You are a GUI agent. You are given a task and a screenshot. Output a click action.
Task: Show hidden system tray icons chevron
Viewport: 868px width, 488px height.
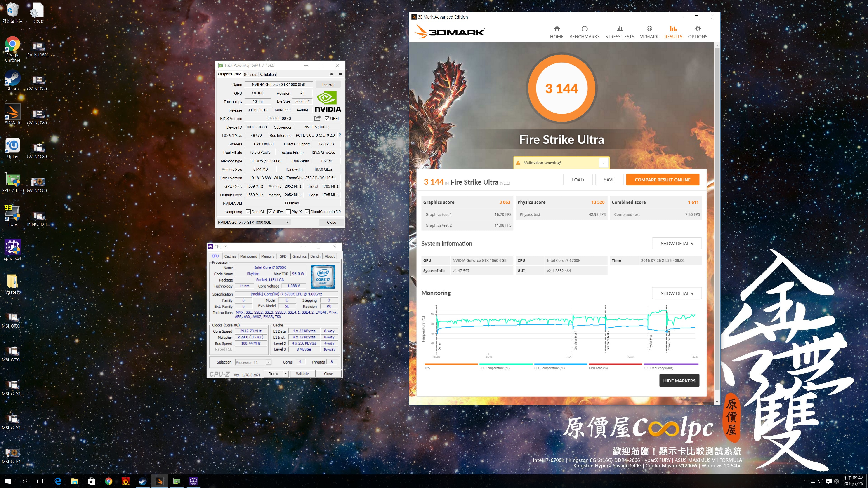point(804,481)
